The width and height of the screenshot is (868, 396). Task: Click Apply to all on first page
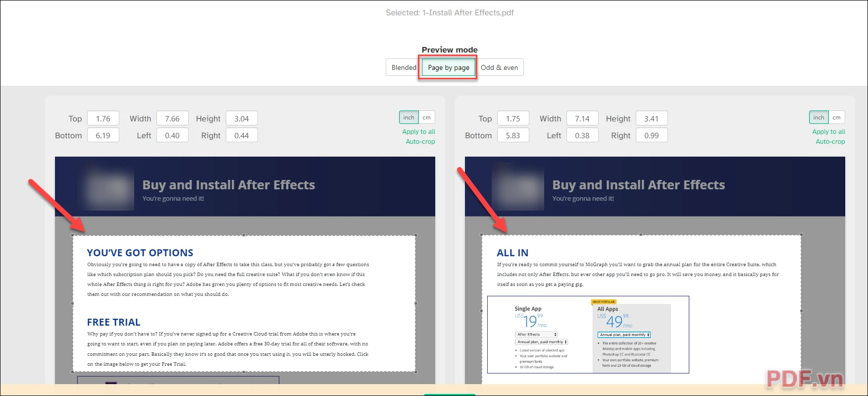click(418, 132)
